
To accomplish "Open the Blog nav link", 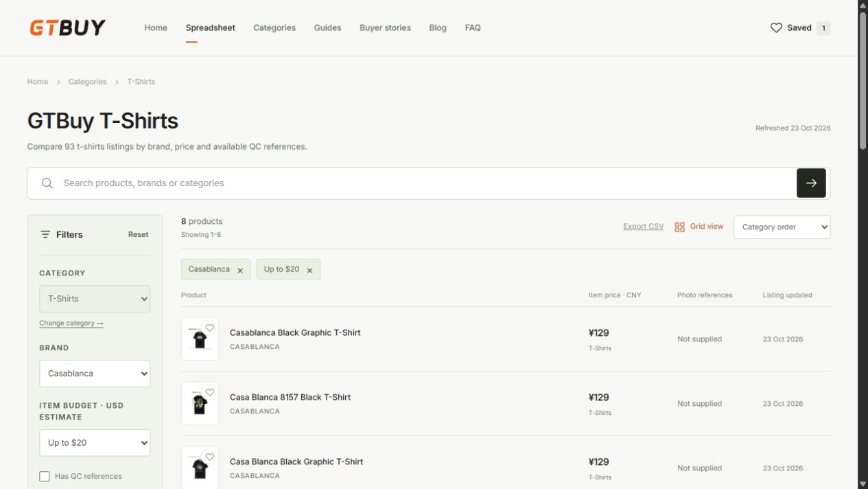I will click(x=438, y=28).
